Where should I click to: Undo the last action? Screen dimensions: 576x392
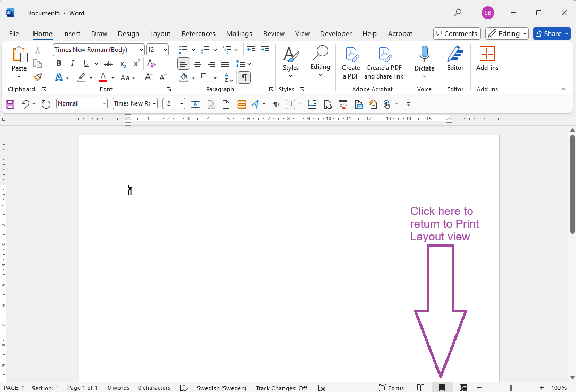coord(25,104)
